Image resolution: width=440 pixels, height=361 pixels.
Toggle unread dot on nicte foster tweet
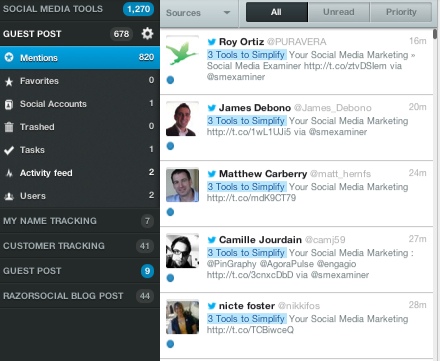tap(170, 344)
